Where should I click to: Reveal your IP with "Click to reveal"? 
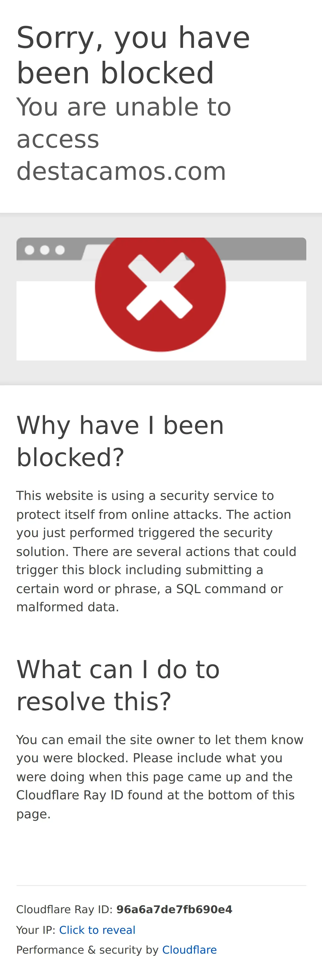point(97,930)
